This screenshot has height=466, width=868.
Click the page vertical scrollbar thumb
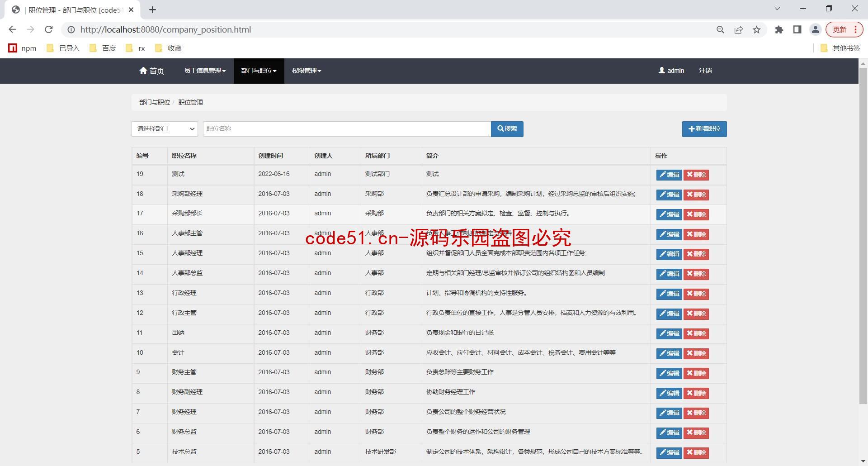[863, 236]
